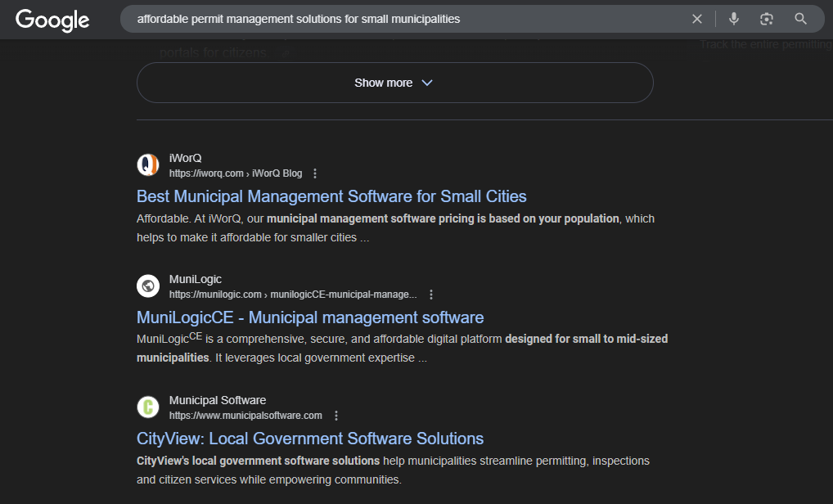Clear the search box text

coord(697,19)
